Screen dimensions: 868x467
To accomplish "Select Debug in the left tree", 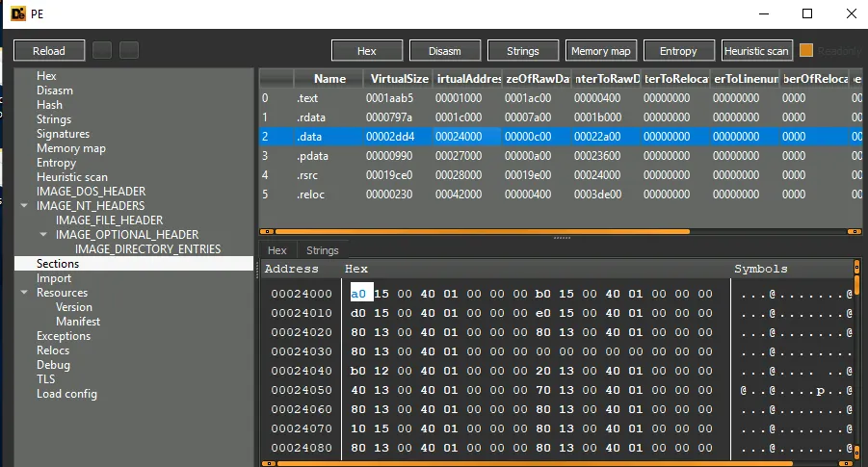I will 53,365.
